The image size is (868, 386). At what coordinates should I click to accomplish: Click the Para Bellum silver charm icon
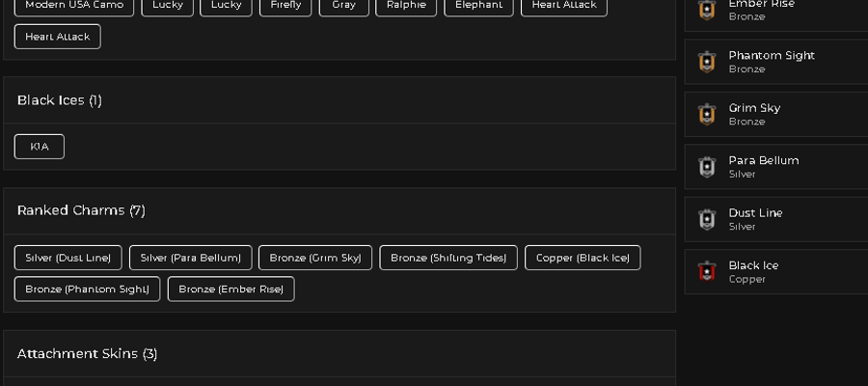(707, 167)
